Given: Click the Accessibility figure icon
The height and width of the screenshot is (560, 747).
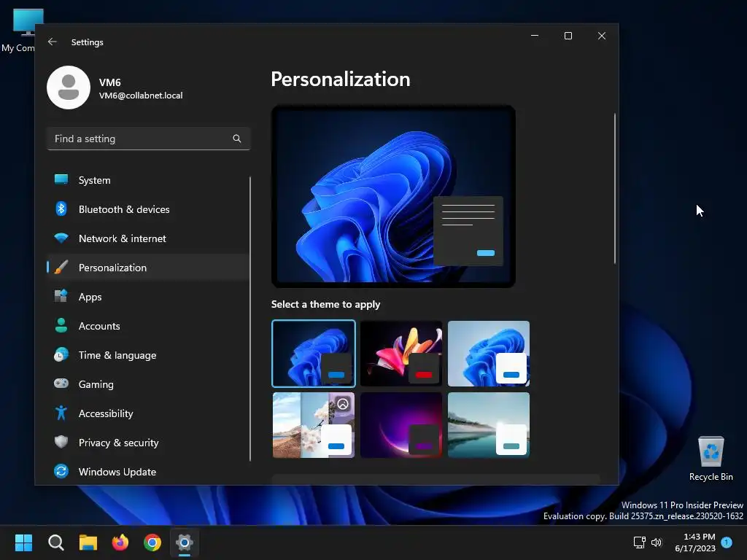Looking at the screenshot, I should coord(61,413).
